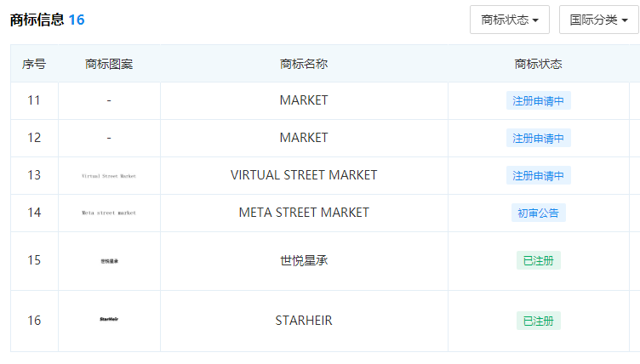Image resolution: width=640 pixels, height=364 pixels.
Task: Click 注册申请中 status badge in row 11
Action: tap(538, 101)
